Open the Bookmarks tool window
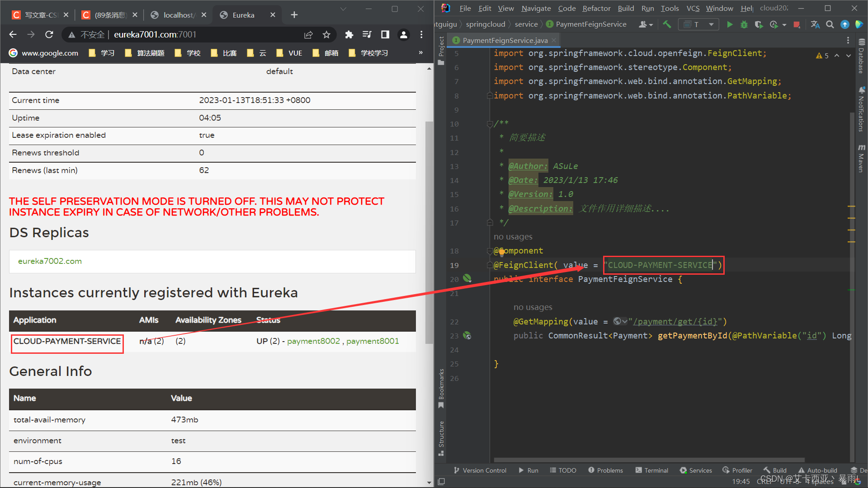Image resolution: width=868 pixels, height=488 pixels. tap(441, 389)
